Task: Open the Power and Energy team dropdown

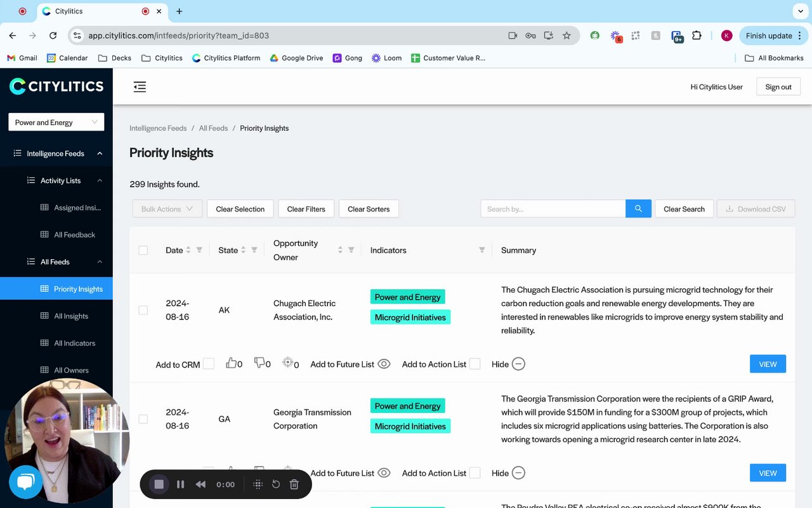Action: [56, 123]
